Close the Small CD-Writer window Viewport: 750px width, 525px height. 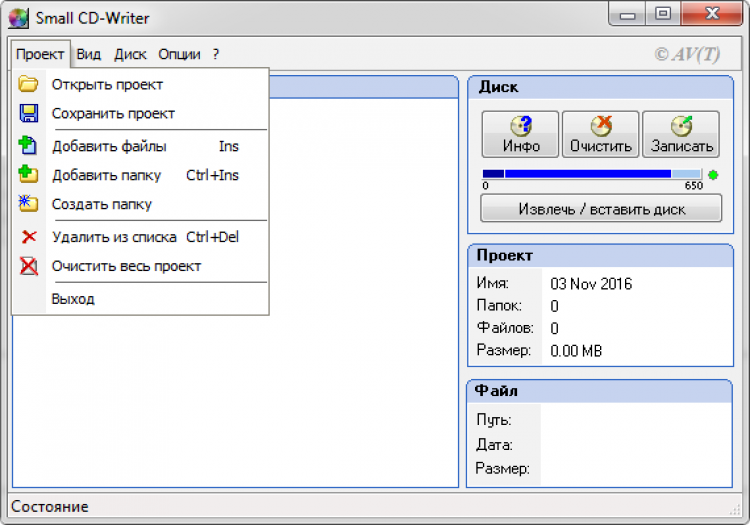click(712, 14)
